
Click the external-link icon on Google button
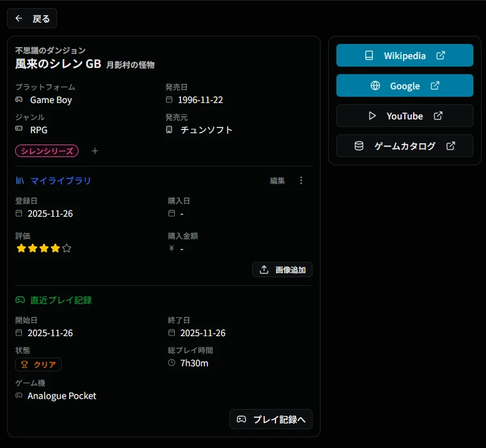click(435, 85)
